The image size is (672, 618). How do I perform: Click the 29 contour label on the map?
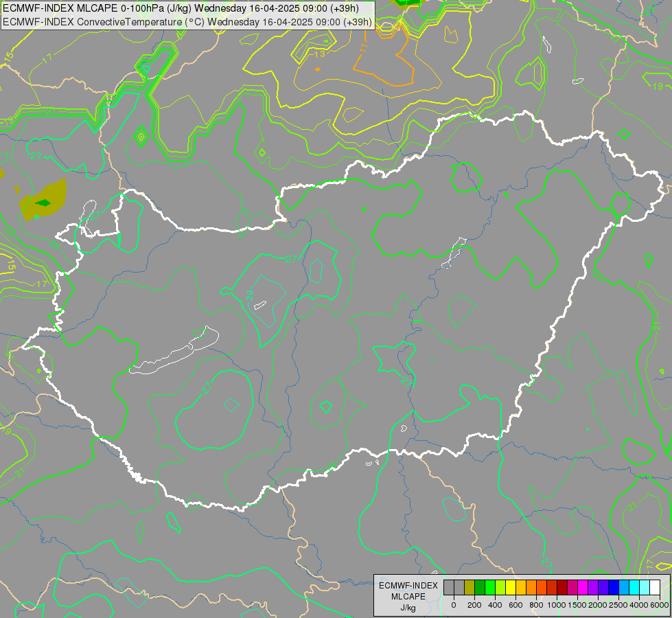[250, 295]
